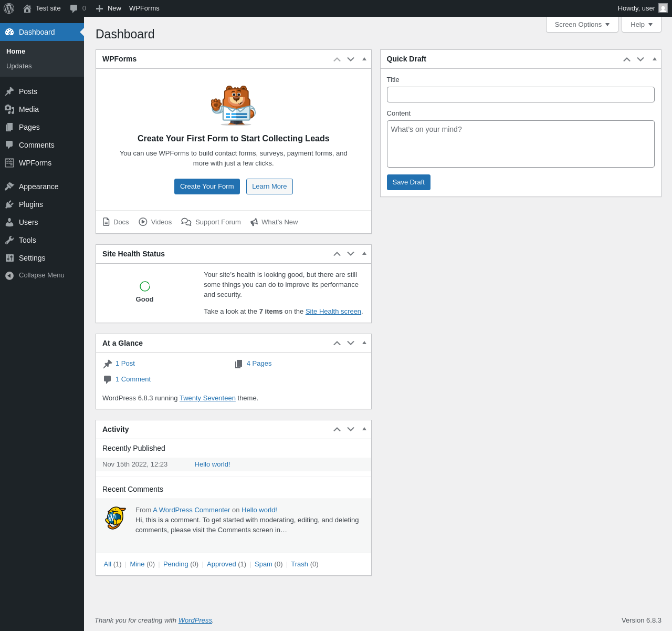Open the Test site home icon

tap(27, 8)
